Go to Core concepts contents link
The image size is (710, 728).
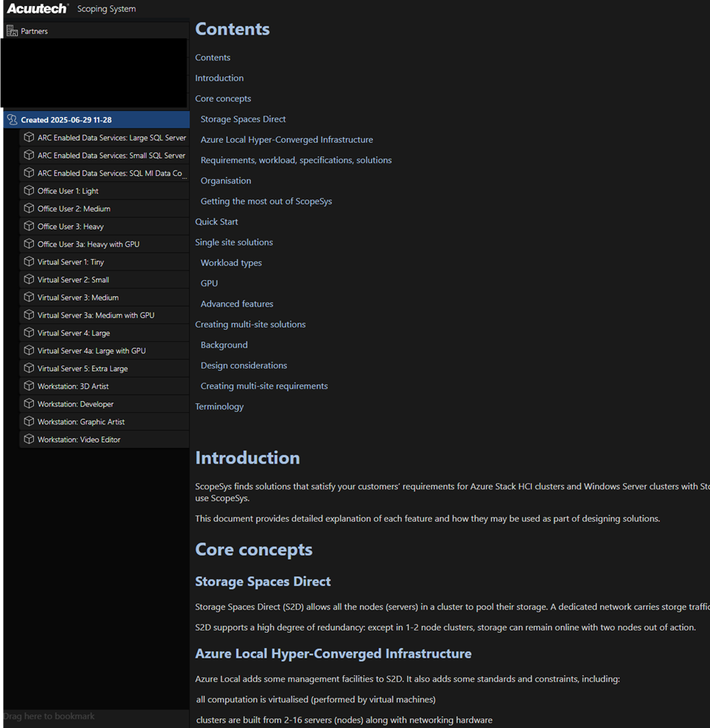click(x=223, y=98)
